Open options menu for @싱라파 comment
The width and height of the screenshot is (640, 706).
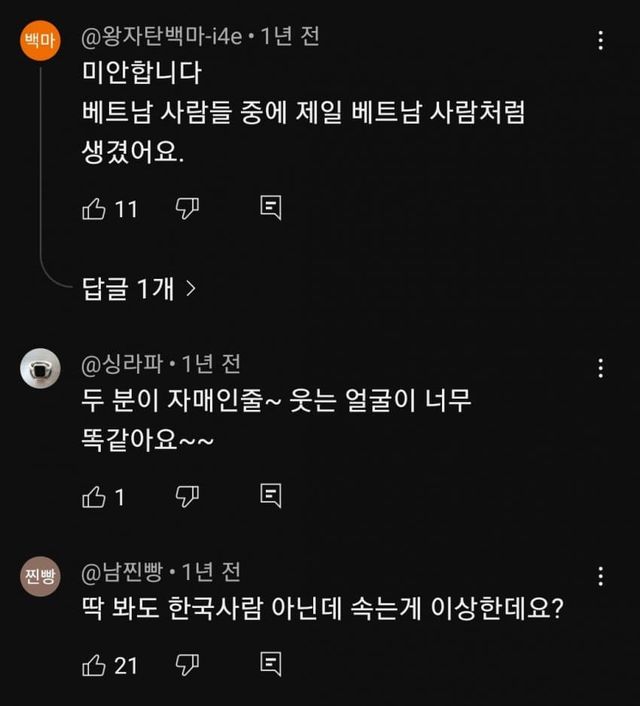click(x=600, y=367)
